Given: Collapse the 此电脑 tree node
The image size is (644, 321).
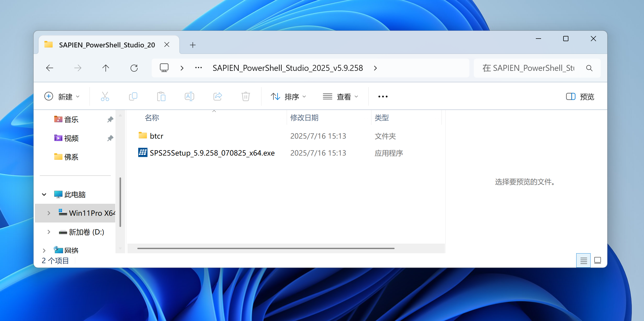Looking at the screenshot, I should (x=44, y=194).
